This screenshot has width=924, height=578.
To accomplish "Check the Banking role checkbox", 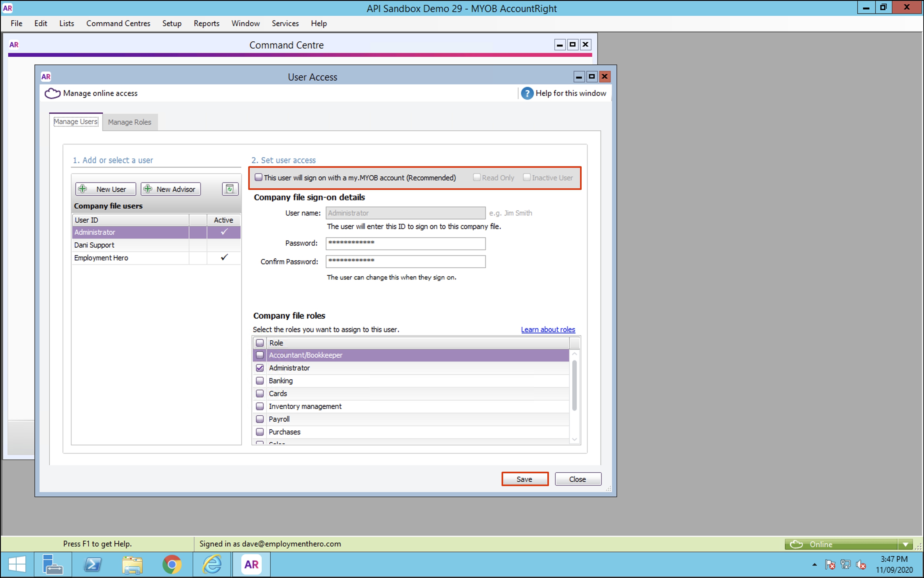I will point(260,381).
